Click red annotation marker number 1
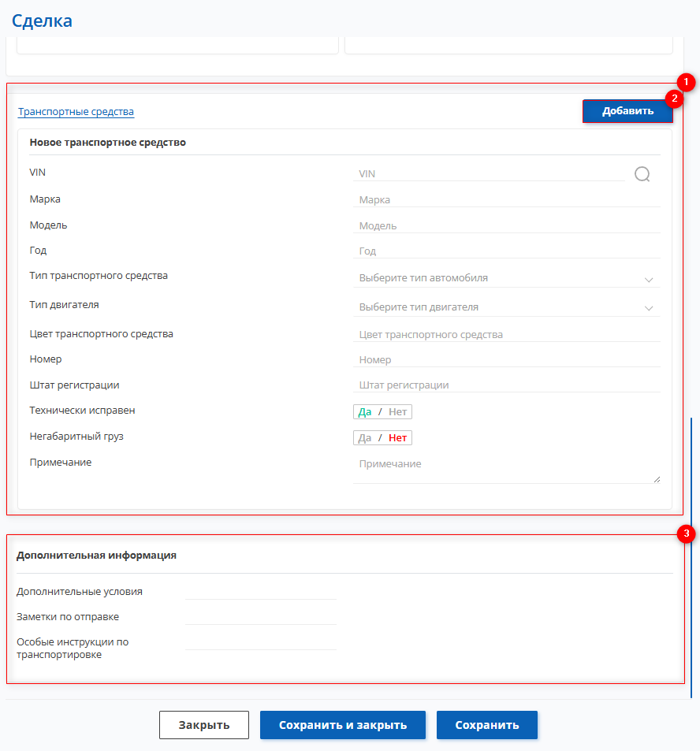This screenshot has height=751, width=700. click(x=685, y=81)
